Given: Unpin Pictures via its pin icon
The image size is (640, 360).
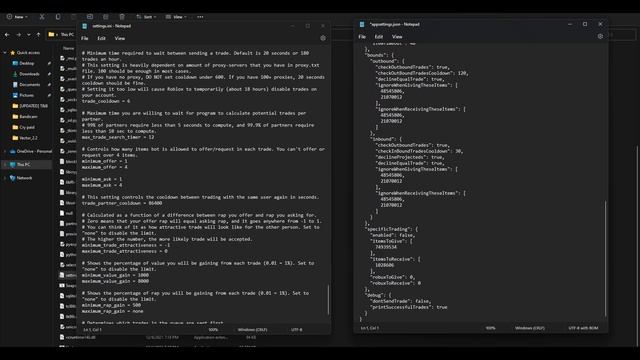Looking at the screenshot, I should point(49,95).
